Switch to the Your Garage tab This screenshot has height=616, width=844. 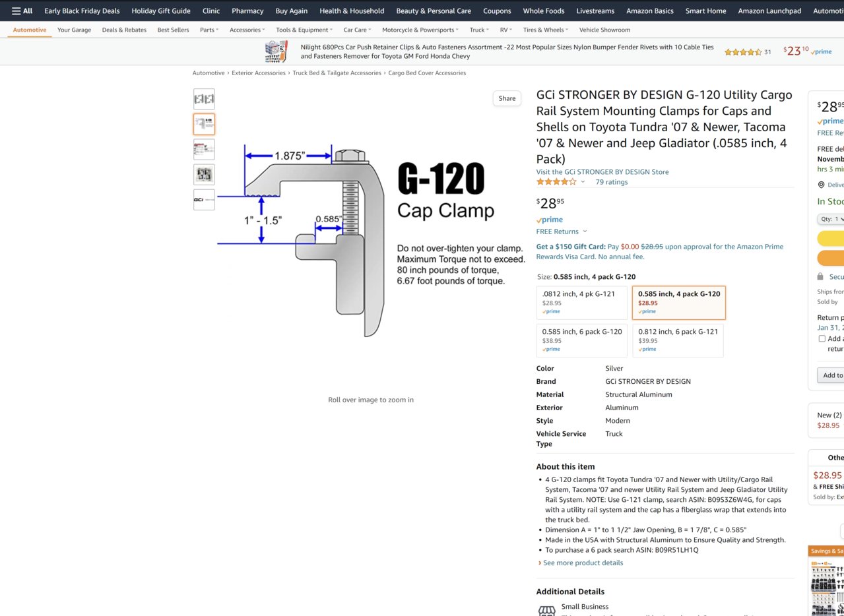click(x=74, y=30)
